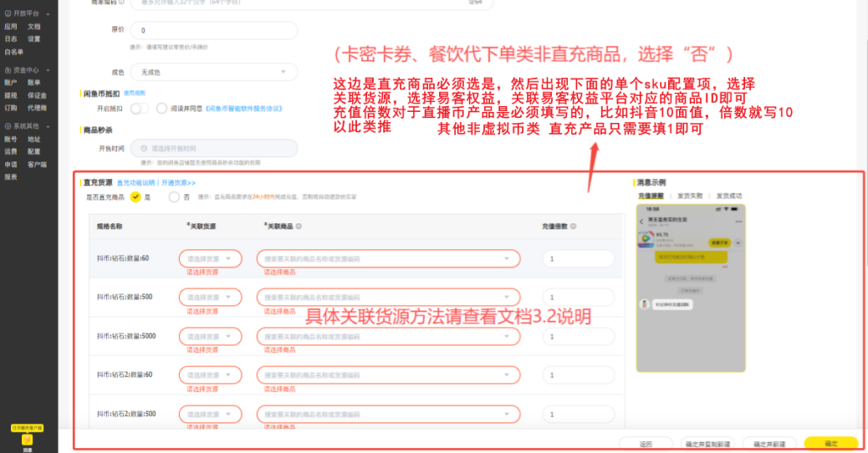This screenshot has width=868, height=453.
Task: Click the 原价 input field
Action: tap(214, 31)
